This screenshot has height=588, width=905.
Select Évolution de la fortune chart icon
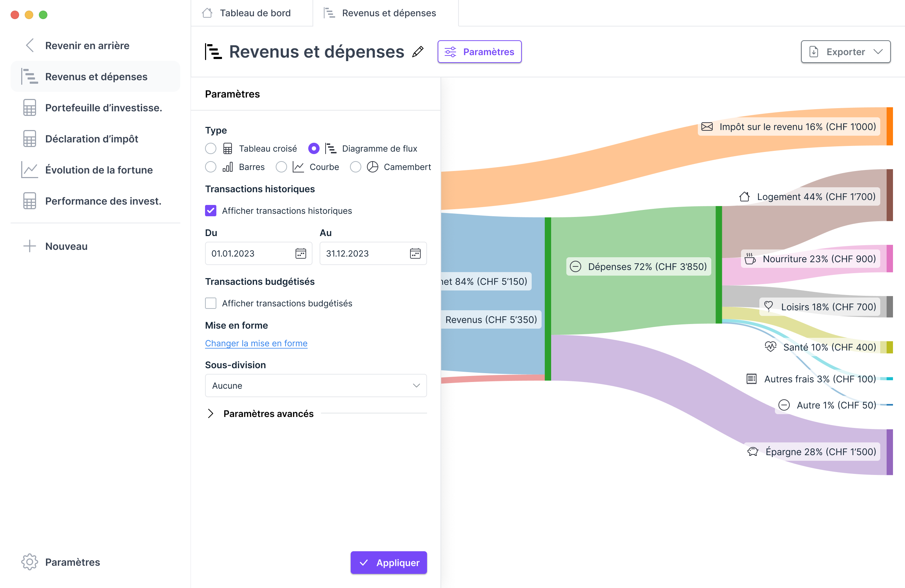point(30,170)
